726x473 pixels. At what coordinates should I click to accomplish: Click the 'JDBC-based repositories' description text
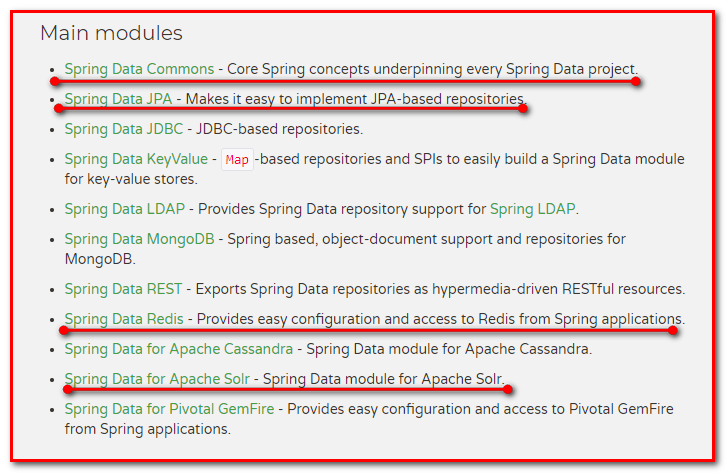279,129
